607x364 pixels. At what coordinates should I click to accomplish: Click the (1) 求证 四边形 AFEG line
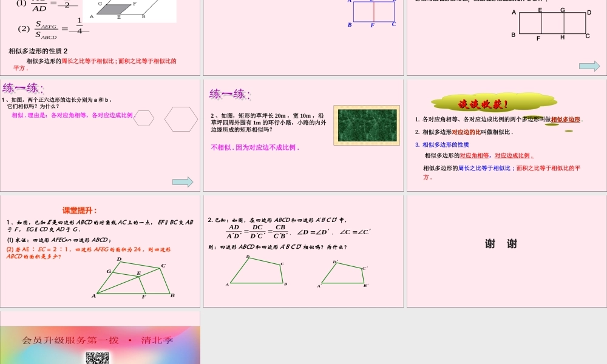tap(59, 240)
